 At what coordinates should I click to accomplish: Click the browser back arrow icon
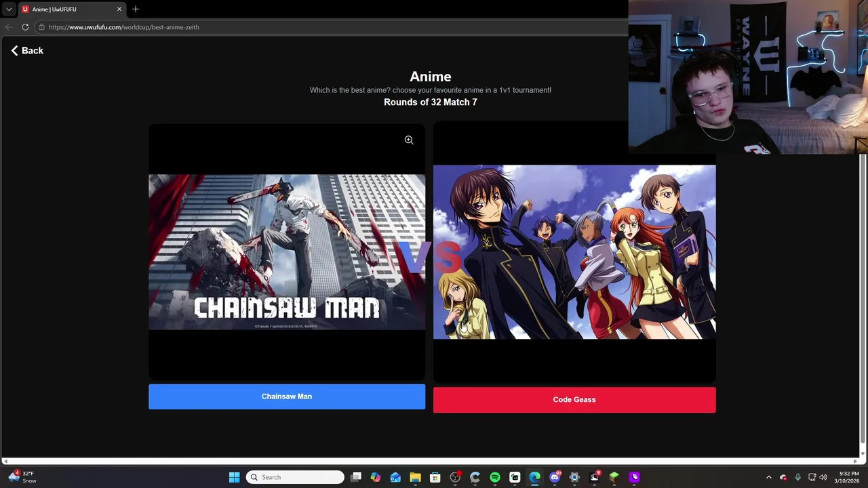pos(9,27)
